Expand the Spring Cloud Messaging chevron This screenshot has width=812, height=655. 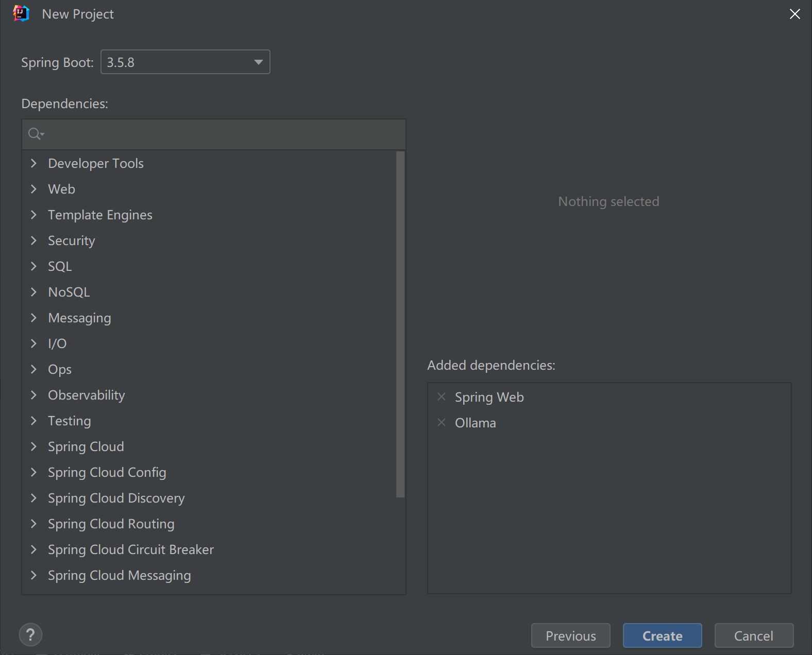pos(34,575)
